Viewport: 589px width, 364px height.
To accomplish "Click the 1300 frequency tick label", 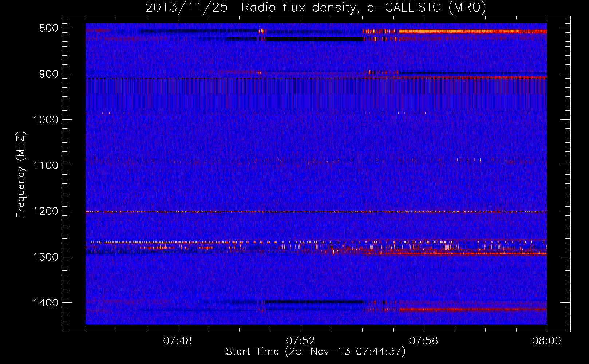I will 46,257.
